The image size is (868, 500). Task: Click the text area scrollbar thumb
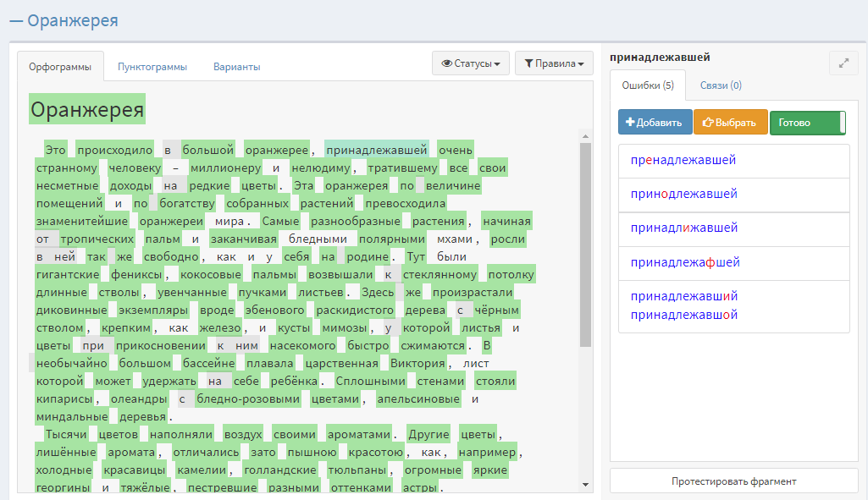pyautogui.click(x=585, y=245)
